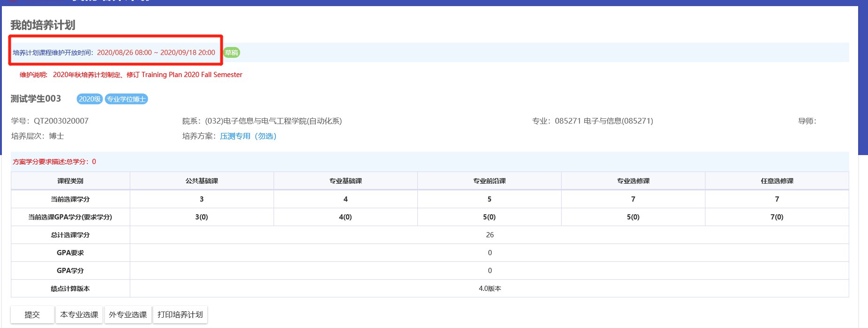868x328 pixels.
Task: Click the 提交 button
Action: [32, 315]
